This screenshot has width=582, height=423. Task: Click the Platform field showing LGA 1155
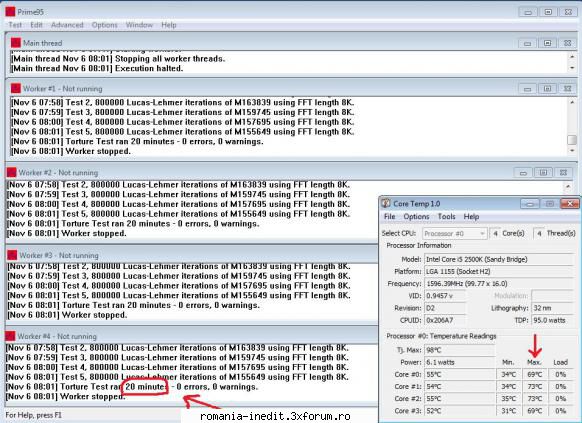499,272
